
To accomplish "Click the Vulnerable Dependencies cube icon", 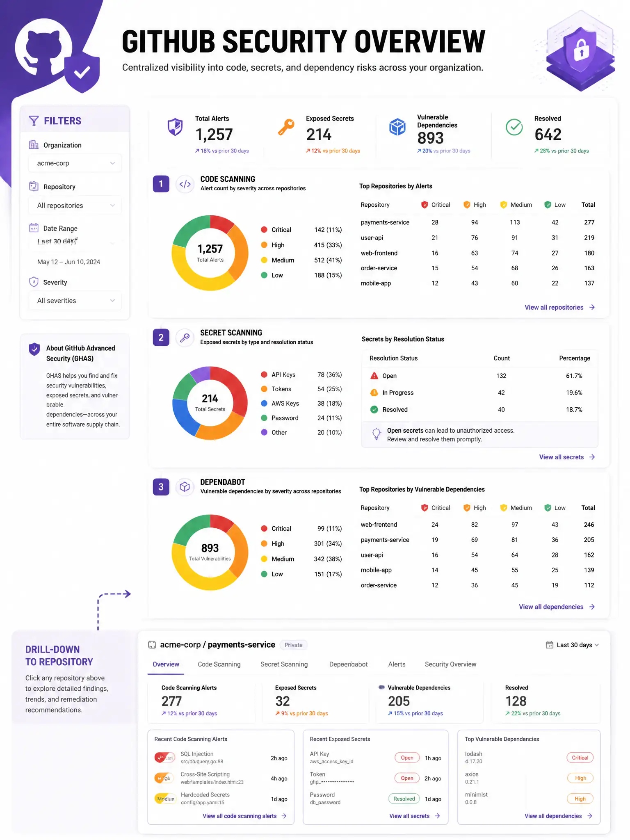I will (397, 127).
